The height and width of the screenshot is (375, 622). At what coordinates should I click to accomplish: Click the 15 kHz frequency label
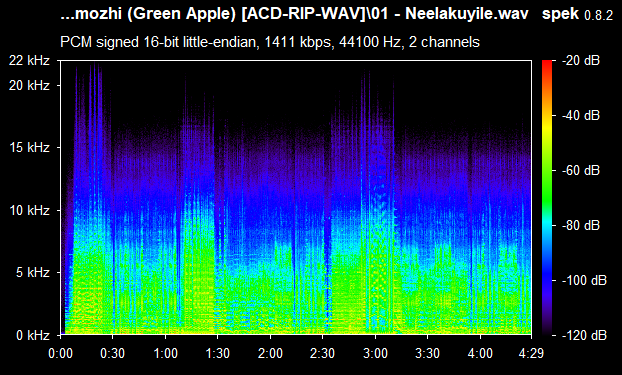pos(30,148)
